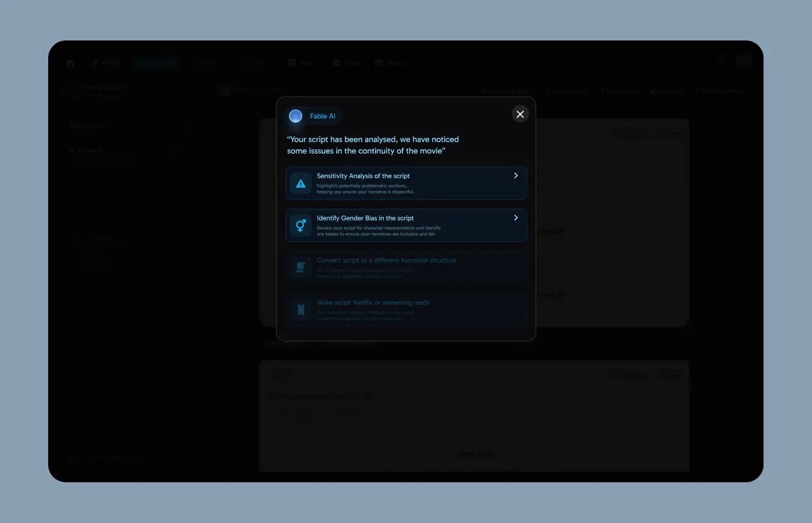Click the Plan icon in top bar
This screenshot has height=523, width=812.
coord(292,63)
